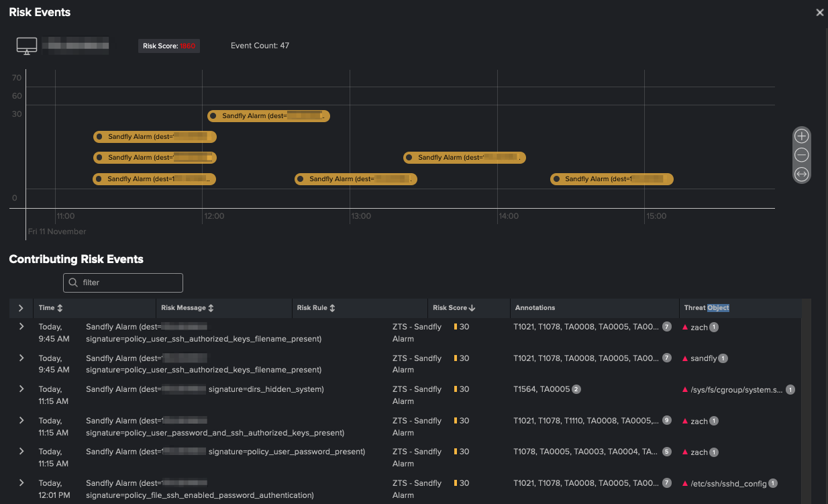Zoom in on the timeline
The image size is (828, 504).
[801, 136]
